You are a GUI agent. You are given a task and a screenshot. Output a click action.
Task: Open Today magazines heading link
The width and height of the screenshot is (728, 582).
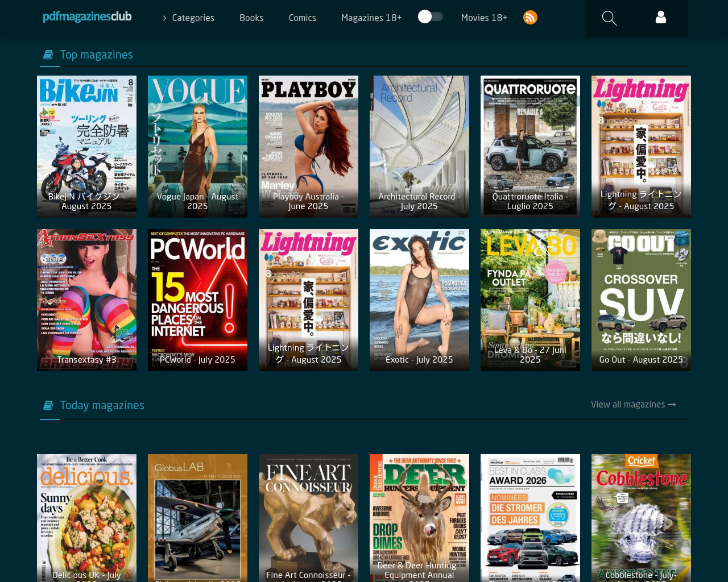pyautogui.click(x=102, y=405)
